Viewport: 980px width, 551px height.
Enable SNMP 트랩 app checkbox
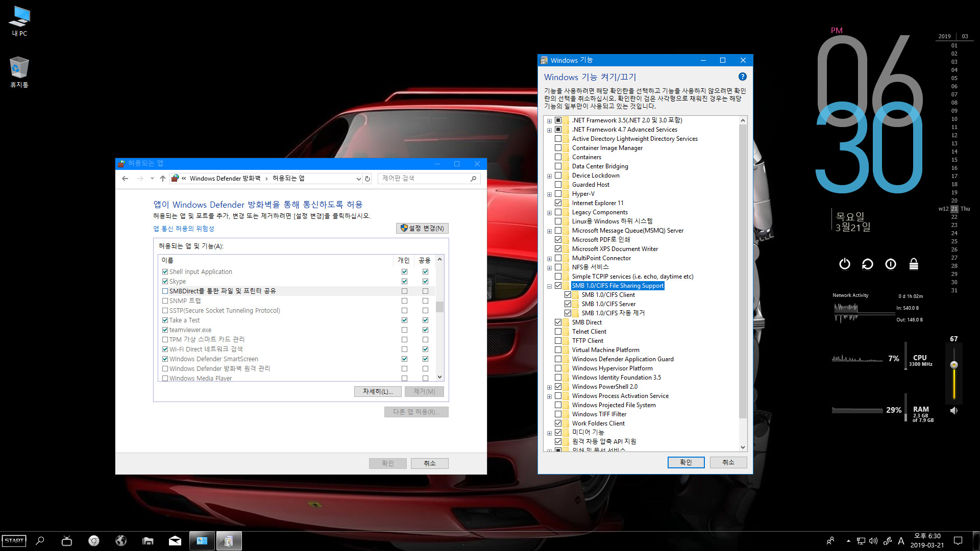[x=165, y=301]
